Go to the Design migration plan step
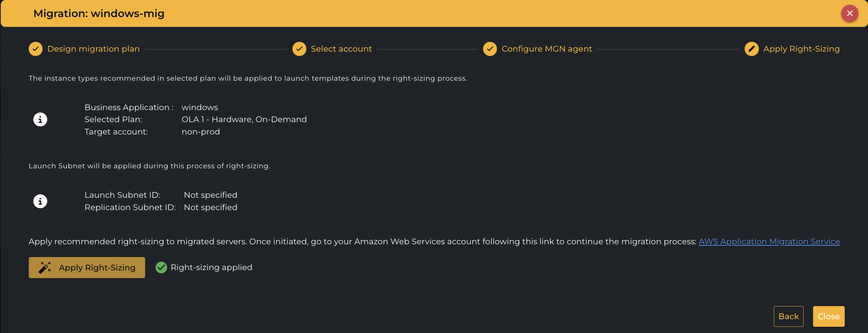 93,49
